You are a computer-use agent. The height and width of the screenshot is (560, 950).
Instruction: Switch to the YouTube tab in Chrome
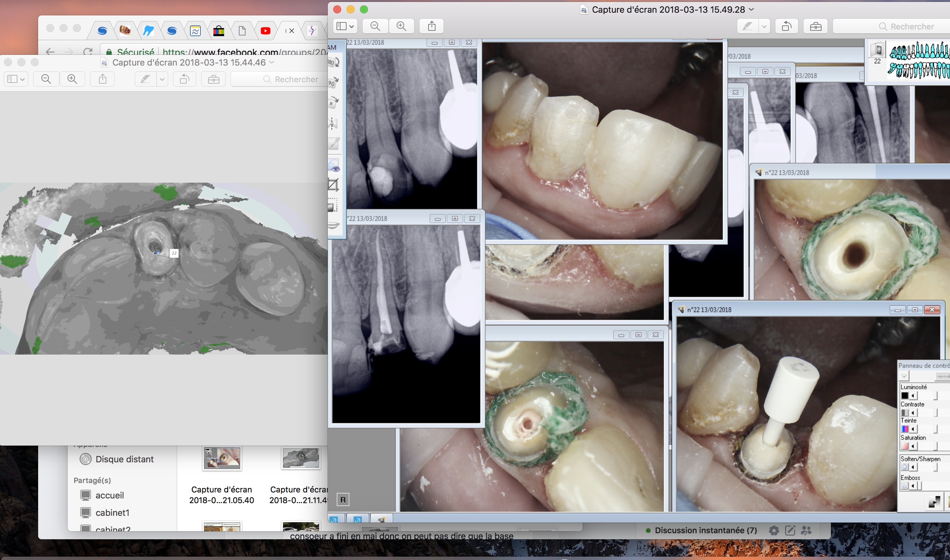pyautogui.click(x=266, y=31)
